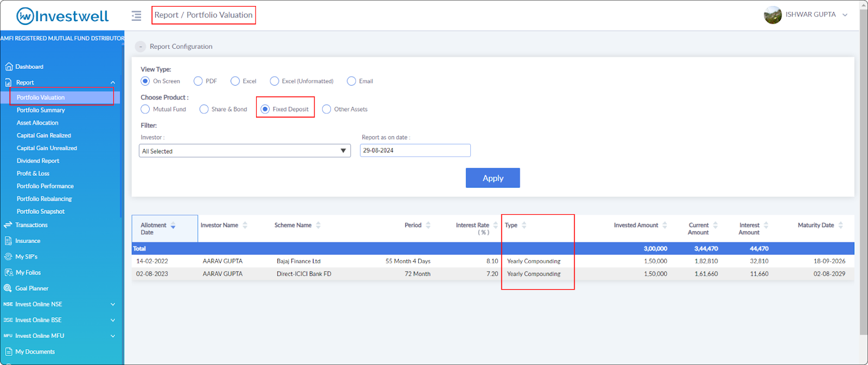The width and height of the screenshot is (868, 365).
Task: Sort by Allotment Date arrows
Action: [x=173, y=226]
